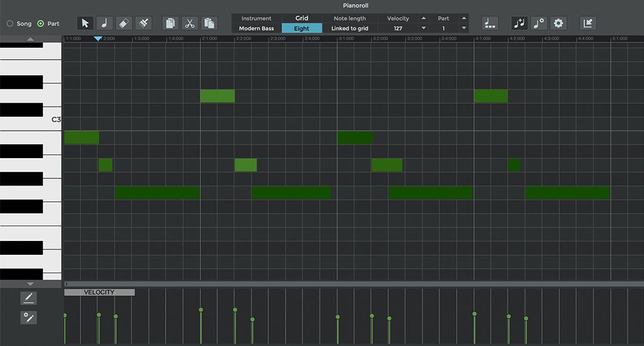Select the highest note at bar 2:1
The width and height of the screenshot is (644, 346).
[218, 95]
